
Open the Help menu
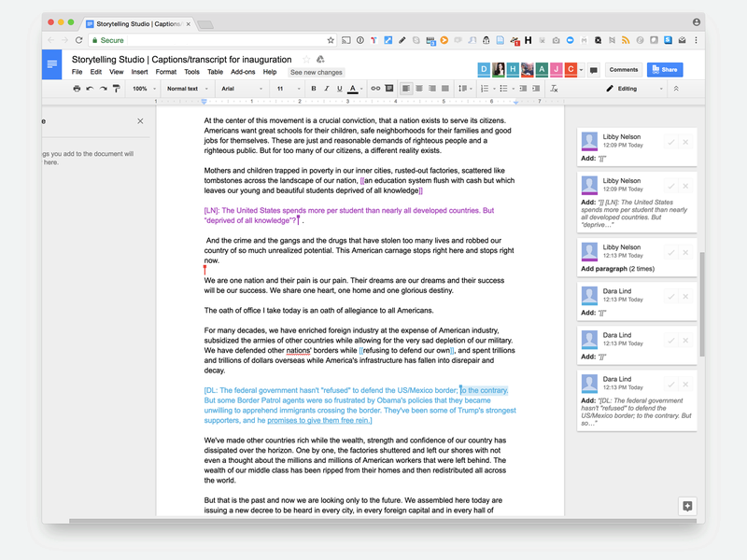[270, 72]
